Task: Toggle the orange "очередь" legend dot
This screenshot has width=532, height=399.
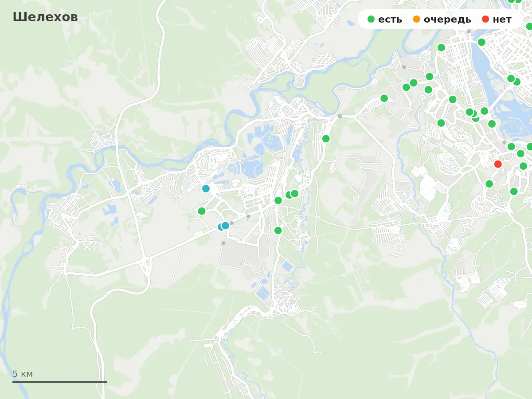Action: 416,19
